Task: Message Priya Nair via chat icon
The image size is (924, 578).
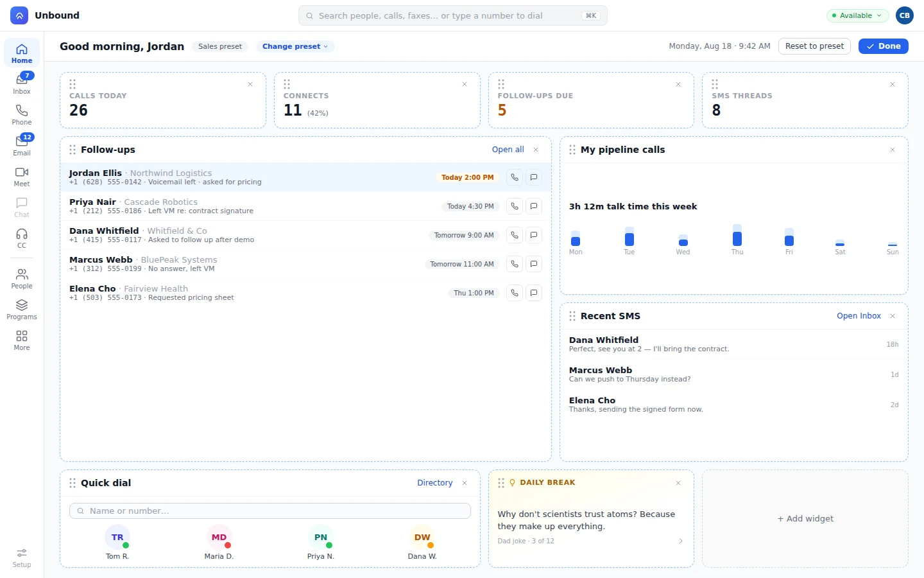Action: coord(534,206)
